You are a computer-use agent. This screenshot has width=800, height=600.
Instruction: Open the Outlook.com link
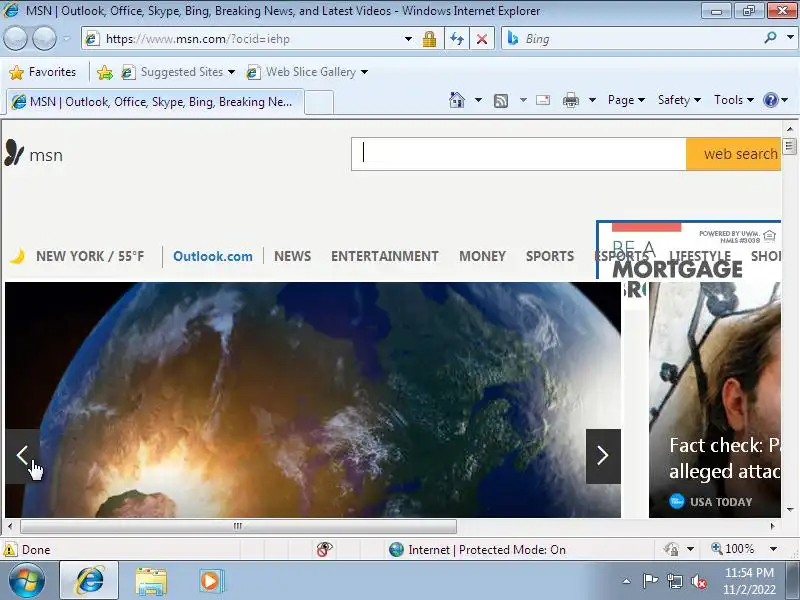(x=213, y=256)
